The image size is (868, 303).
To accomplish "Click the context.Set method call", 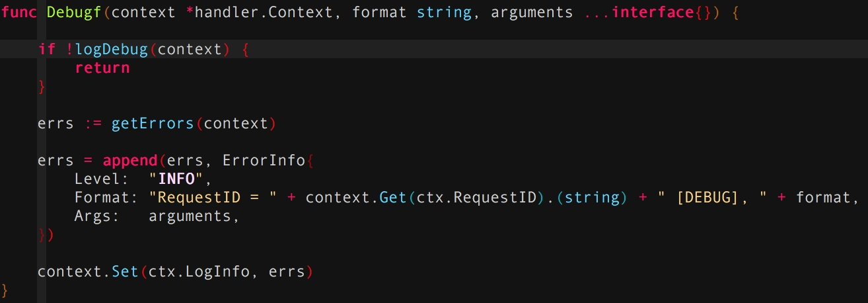I will [87, 271].
